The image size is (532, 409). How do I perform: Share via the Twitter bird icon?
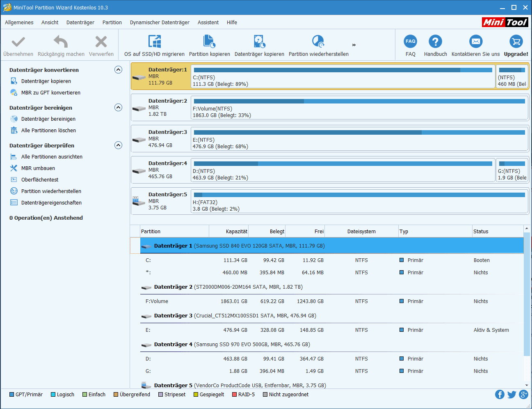[x=511, y=395]
